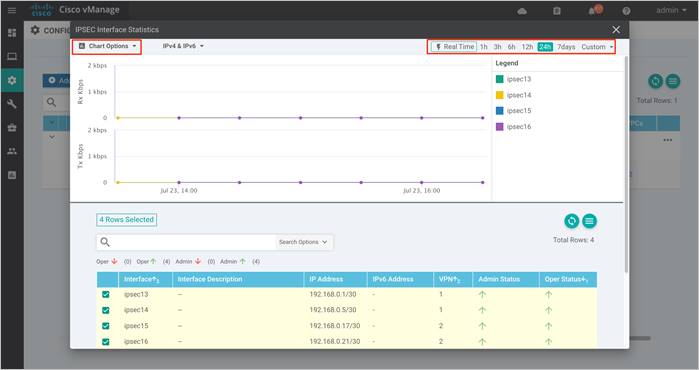Open the hamburger main menu
The image size is (699, 370).
tap(12, 10)
